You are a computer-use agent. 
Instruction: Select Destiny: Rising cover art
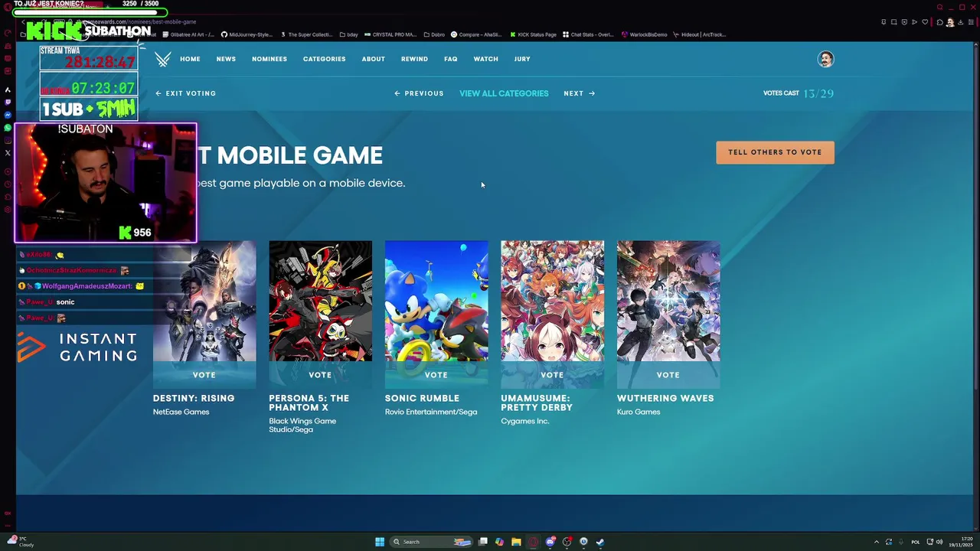coord(204,301)
